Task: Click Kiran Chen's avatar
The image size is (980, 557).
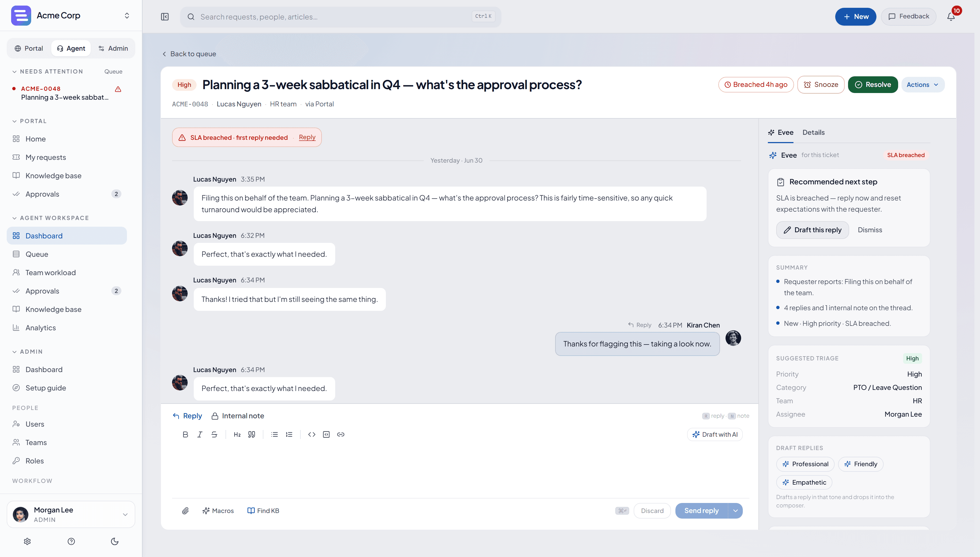Action: click(x=733, y=338)
